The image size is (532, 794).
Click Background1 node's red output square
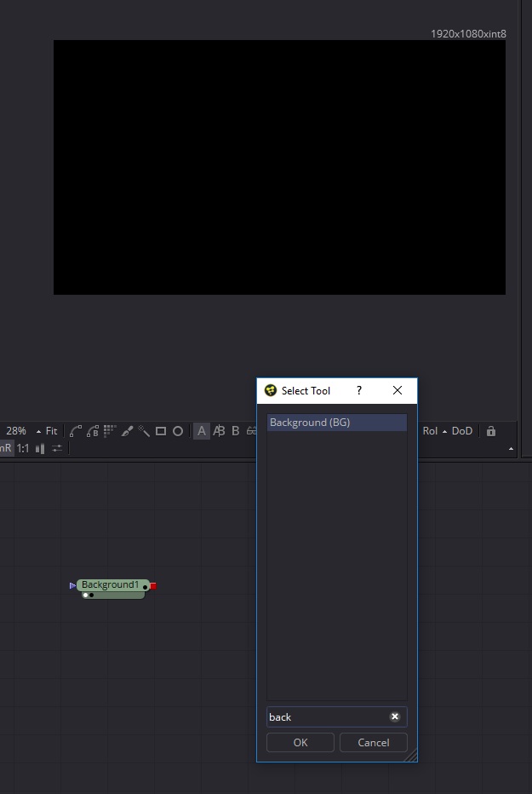[x=153, y=586]
